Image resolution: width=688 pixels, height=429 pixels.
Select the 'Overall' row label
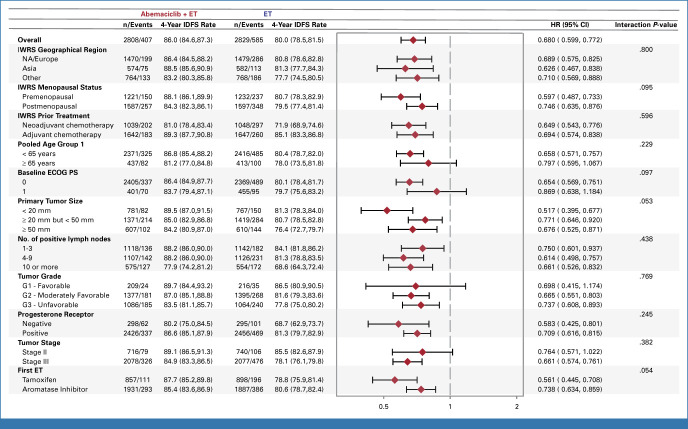pyautogui.click(x=29, y=40)
